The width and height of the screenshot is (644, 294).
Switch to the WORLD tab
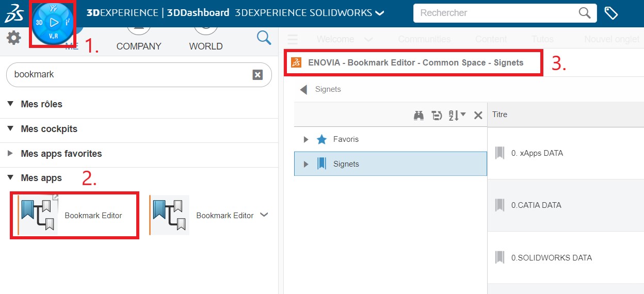pos(206,46)
